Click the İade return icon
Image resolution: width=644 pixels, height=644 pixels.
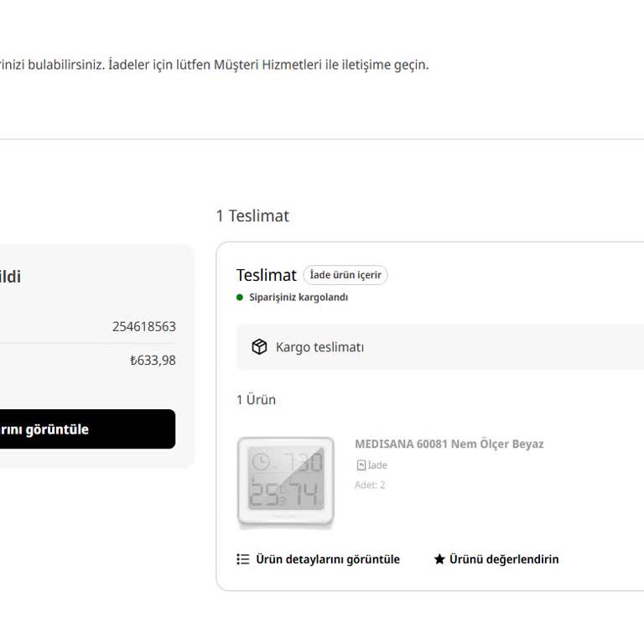click(361, 465)
